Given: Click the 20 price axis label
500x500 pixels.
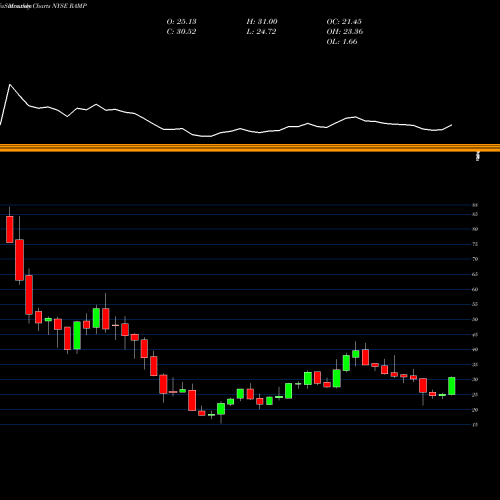Looking at the screenshot, I should pyautogui.click(x=475, y=410).
